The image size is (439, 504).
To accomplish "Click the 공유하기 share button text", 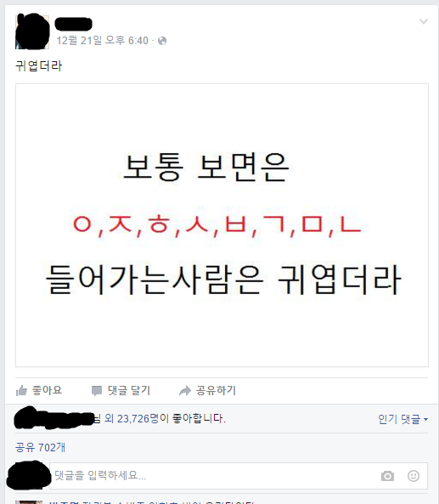I will [217, 390].
